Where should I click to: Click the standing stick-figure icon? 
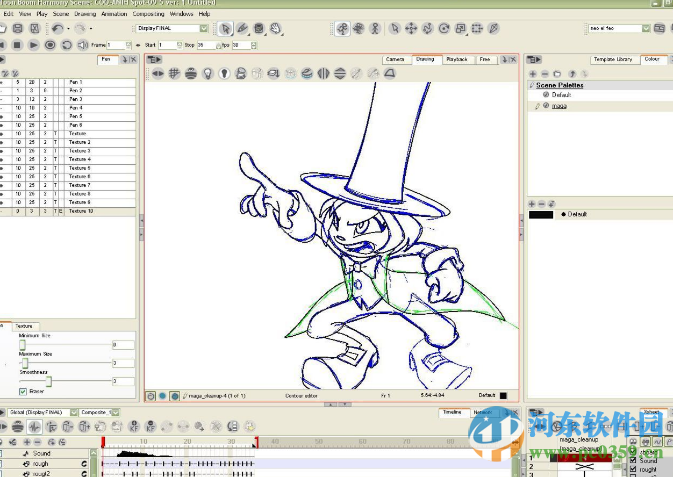(x=375, y=28)
